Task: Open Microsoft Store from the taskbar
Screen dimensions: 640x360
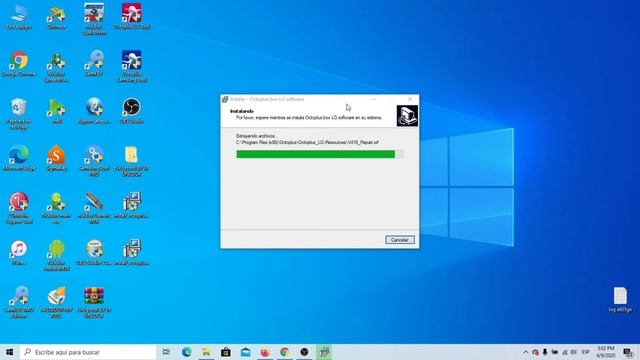Action: pos(226,352)
